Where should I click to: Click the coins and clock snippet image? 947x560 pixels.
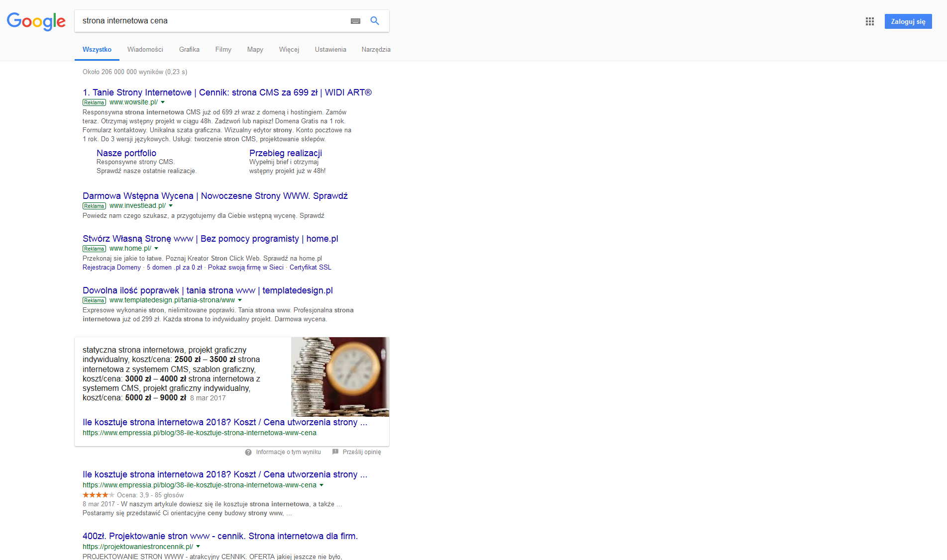click(x=340, y=377)
